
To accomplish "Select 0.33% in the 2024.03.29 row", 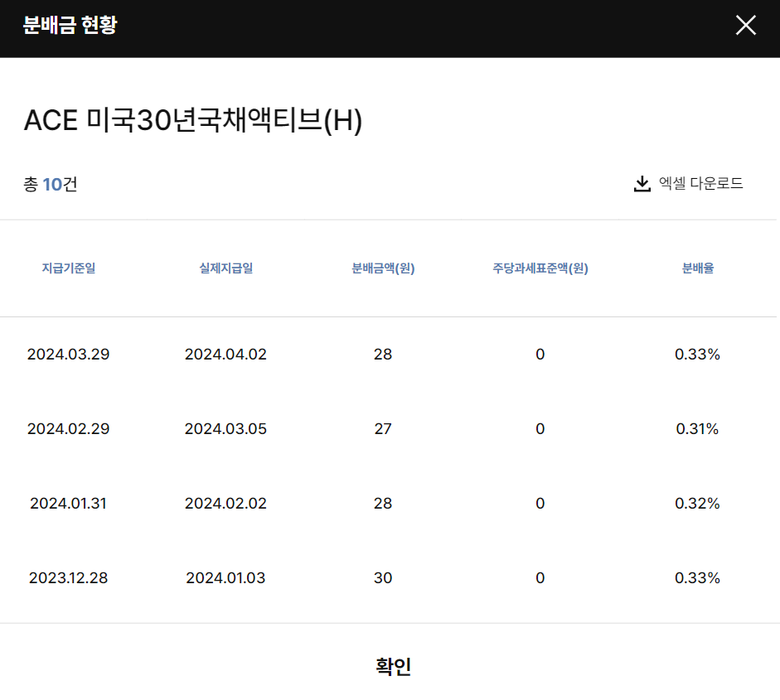I will pyautogui.click(x=697, y=354).
